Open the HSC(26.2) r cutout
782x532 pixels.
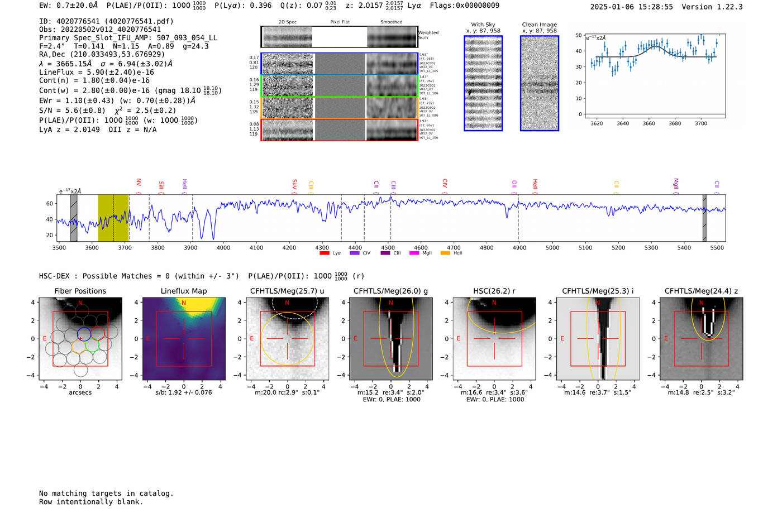click(x=494, y=339)
